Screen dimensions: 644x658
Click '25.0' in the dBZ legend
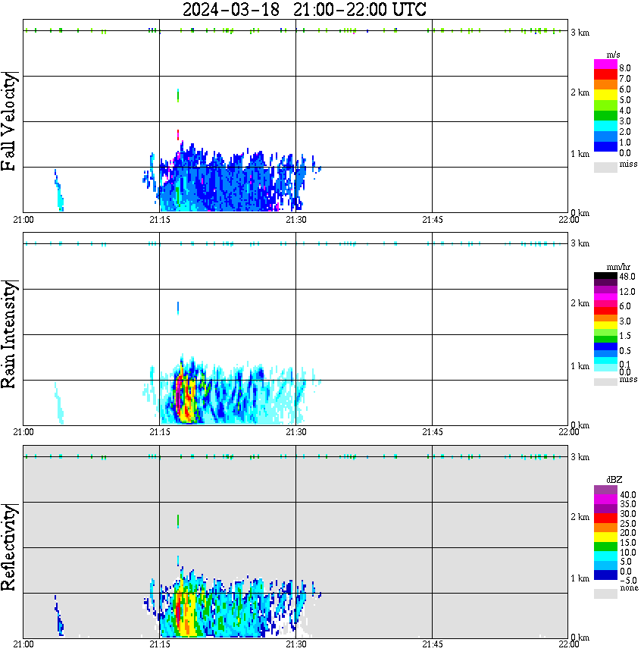tap(627, 523)
